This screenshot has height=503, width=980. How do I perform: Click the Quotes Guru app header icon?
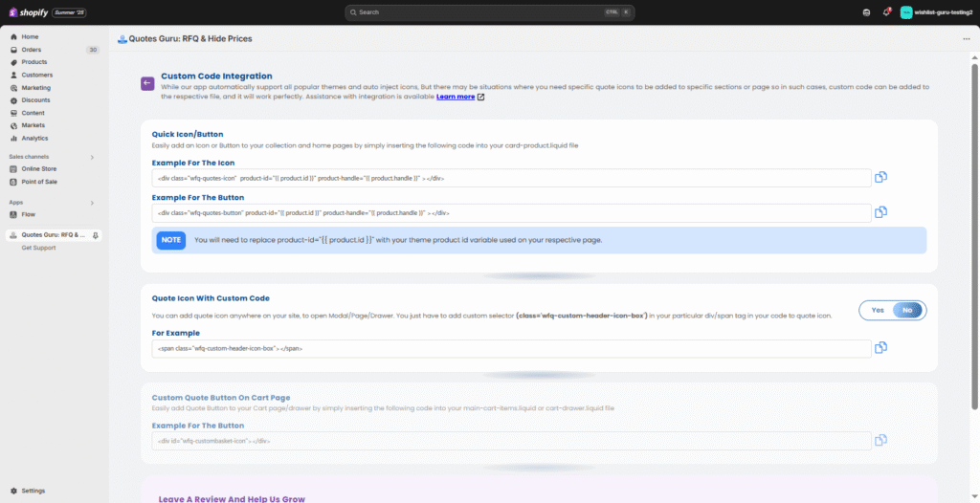(x=122, y=39)
